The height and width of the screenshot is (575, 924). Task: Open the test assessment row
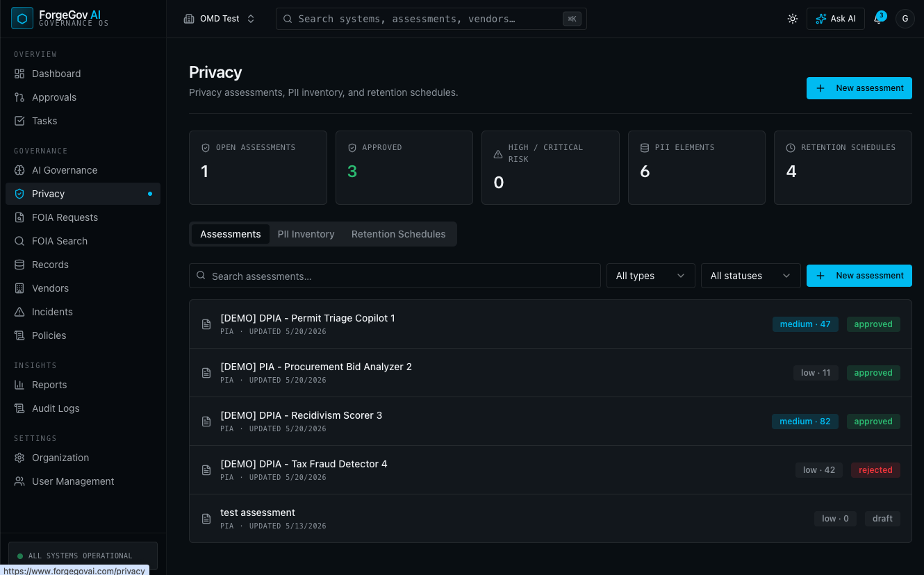coord(550,519)
